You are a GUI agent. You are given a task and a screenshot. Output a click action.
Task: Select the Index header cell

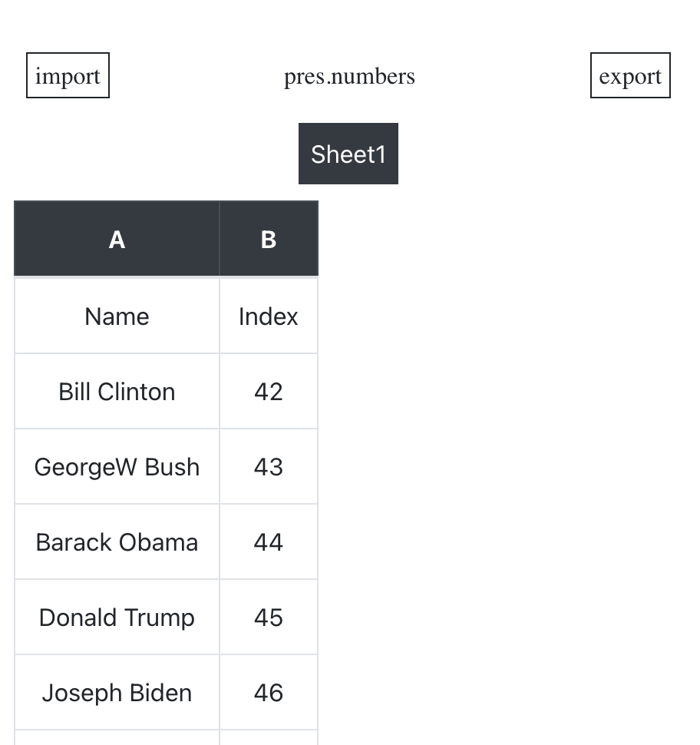point(269,316)
